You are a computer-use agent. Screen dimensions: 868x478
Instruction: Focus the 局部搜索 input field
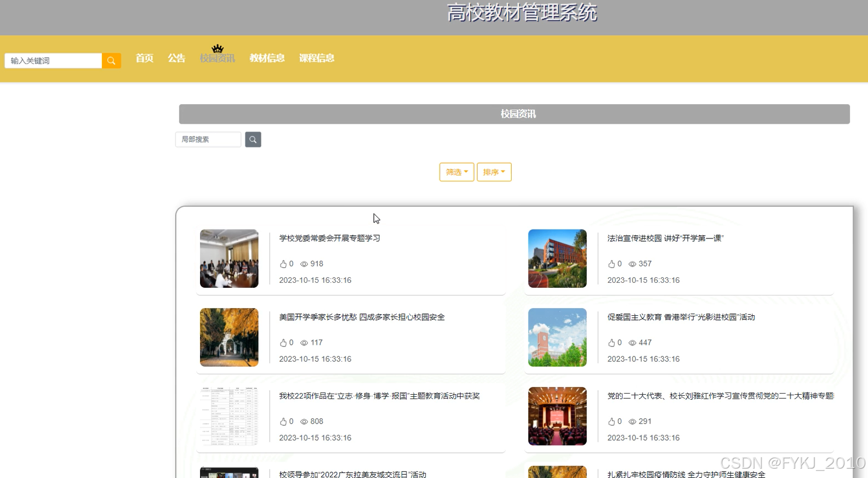click(208, 139)
